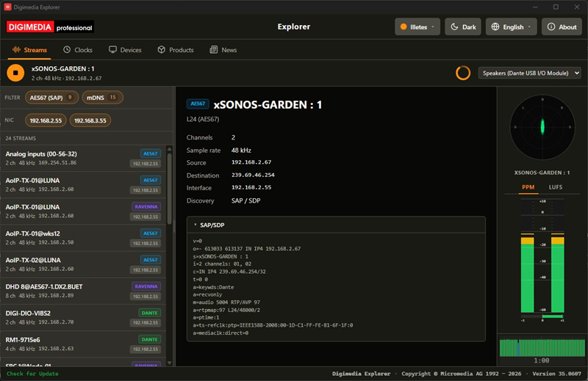Viewport: 588px width, 381px height.
Task: Click the RAVENNA badge on DHD 8@AES67-1.DX2.BUET row
Action: tap(146, 286)
